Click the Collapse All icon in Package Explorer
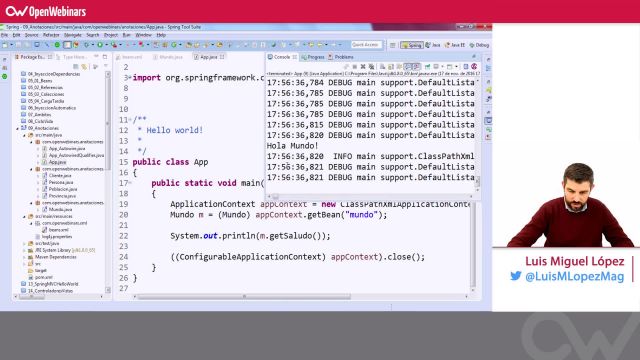The width and height of the screenshot is (640, 360). (x=76, y=67)
